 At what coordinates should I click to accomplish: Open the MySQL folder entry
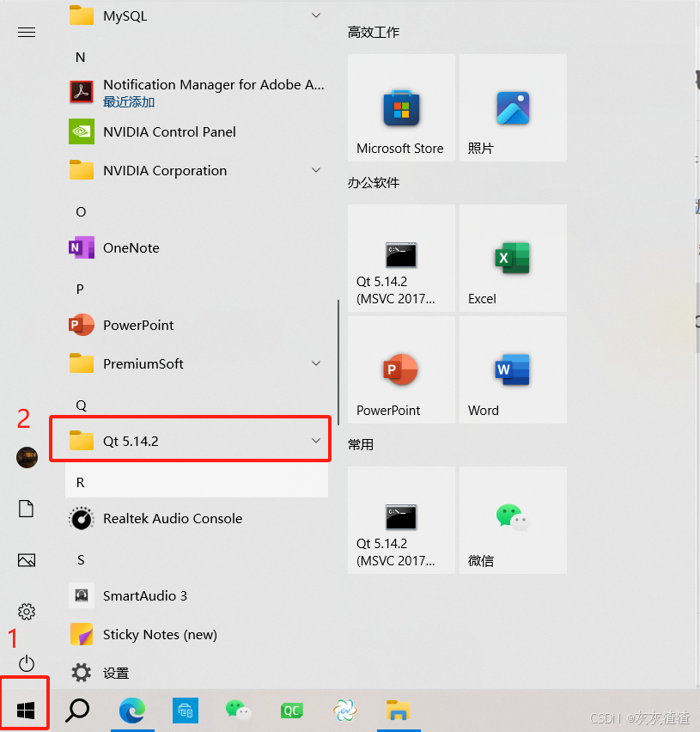(x=197, y=15)
